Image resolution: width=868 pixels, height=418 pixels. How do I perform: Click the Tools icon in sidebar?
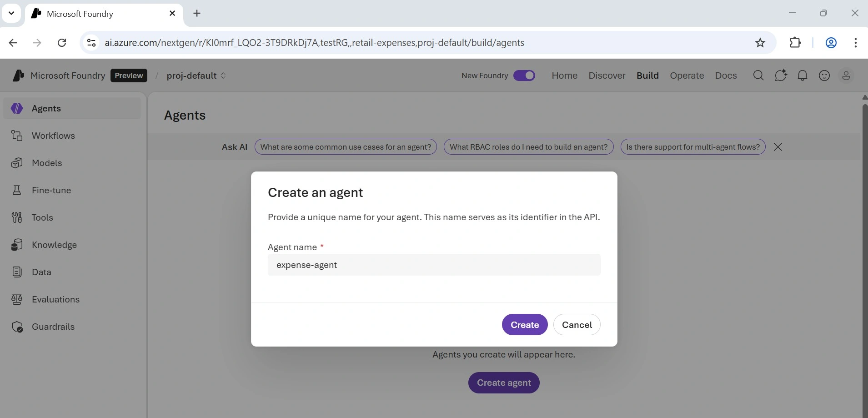pyautogui.click(x=17, y=217)
